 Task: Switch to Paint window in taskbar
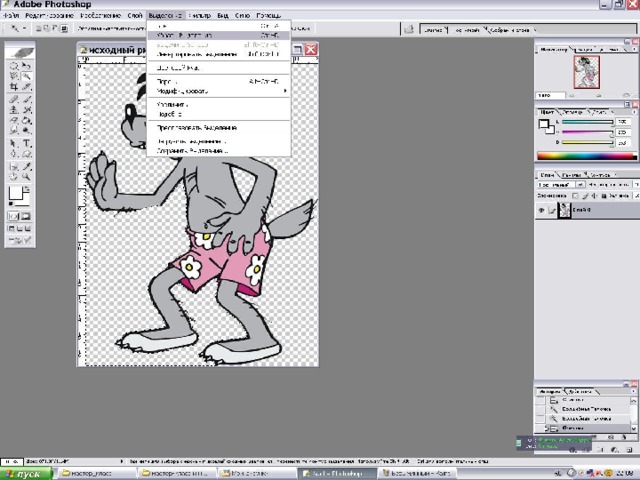(x=416, y=473)
